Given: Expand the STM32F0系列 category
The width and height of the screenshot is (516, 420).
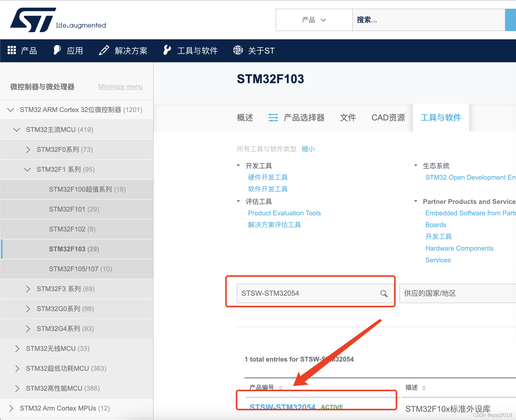Looking at the screenshot, I should (28, 150).
